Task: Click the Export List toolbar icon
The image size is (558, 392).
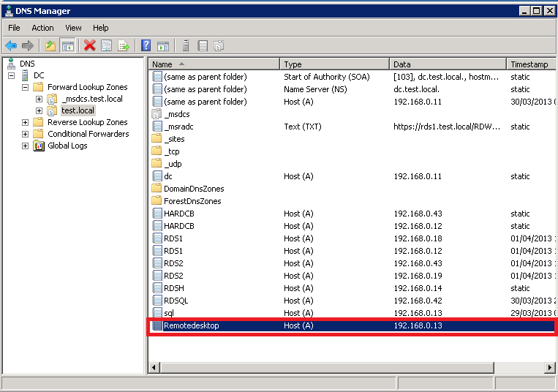Action: (124, 46)
